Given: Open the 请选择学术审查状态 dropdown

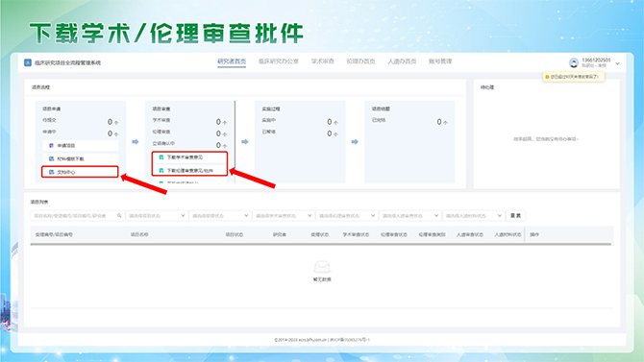Looking at the screenshot, I should pyautogui.click(x=283, y=215).
